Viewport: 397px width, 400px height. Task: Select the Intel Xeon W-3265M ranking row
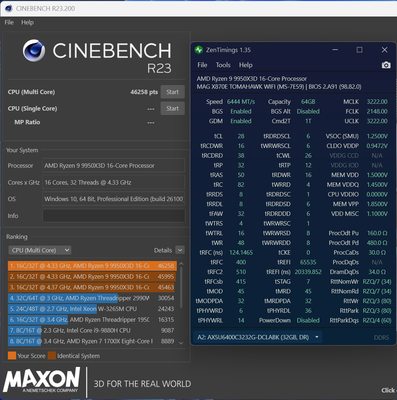tap(92, 309)
